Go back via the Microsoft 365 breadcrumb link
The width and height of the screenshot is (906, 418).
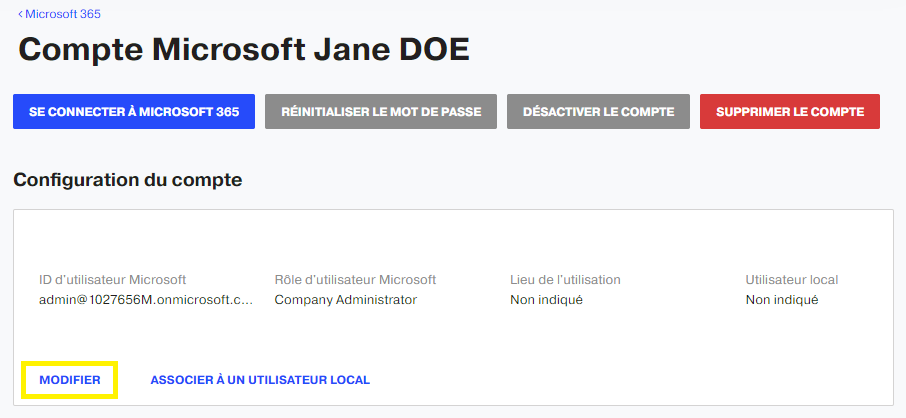(x=62, y=14)
